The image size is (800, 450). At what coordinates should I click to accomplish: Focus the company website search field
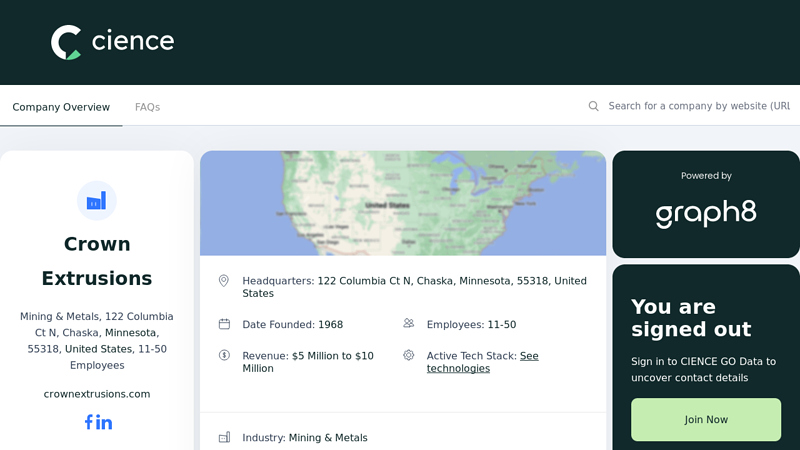tap(698, 106)
